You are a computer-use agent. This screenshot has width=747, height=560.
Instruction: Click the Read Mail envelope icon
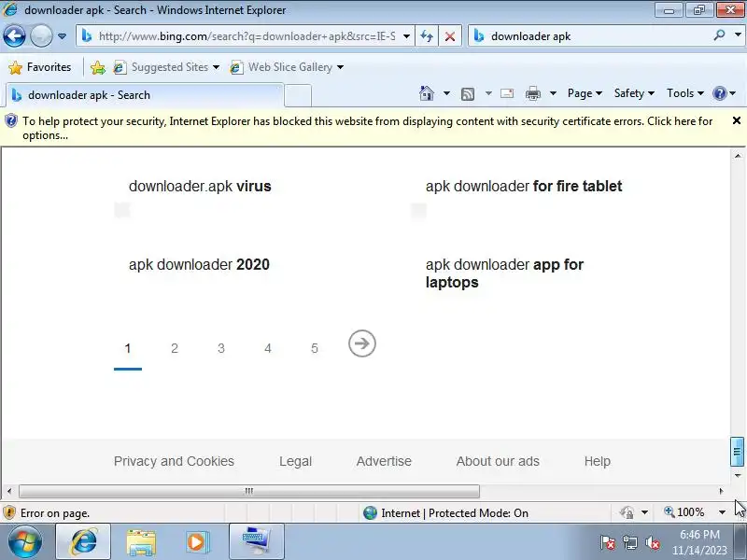(507, 93)
